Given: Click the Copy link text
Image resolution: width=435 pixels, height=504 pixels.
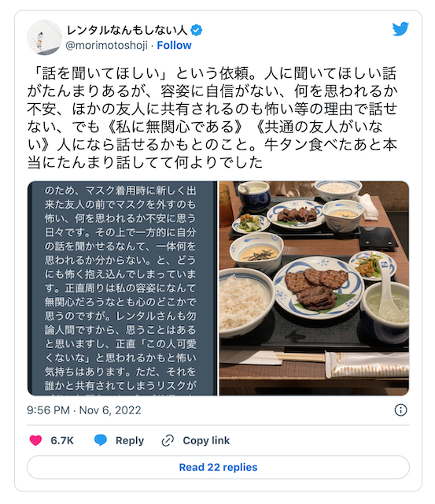Looking at the screenshot, I should (x=206, y=440).
